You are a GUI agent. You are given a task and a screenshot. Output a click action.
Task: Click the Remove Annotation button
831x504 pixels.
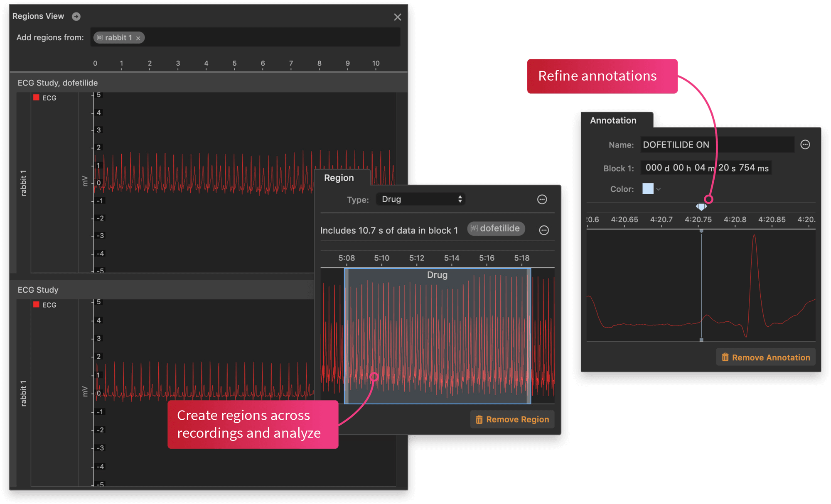tap(766, 357)
